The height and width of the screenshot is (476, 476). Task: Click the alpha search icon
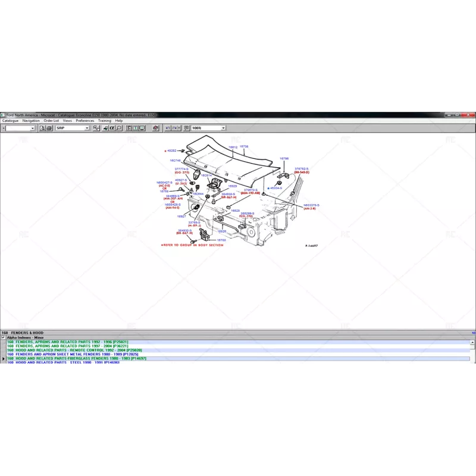tap(112, 128)
